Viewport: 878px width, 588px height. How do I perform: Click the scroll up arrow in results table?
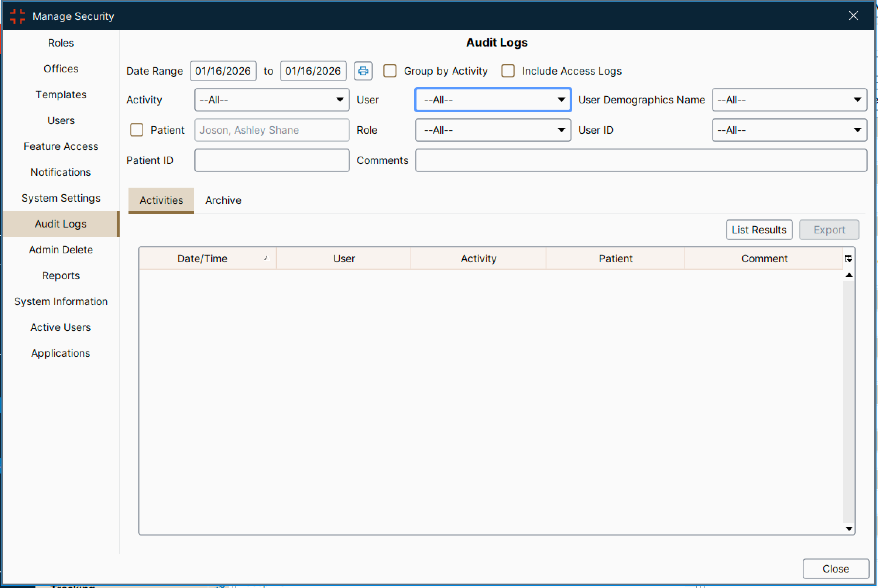[x=849, y=275]
